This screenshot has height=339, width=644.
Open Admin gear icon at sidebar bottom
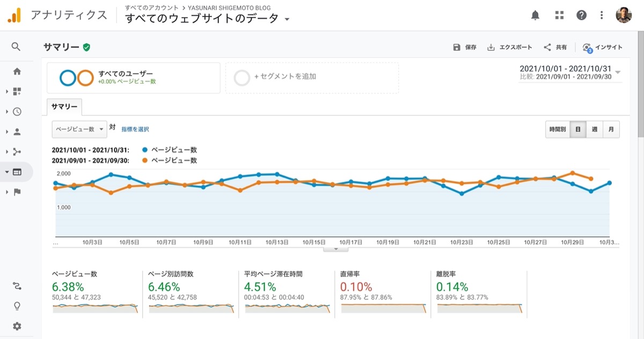point(17,326)
